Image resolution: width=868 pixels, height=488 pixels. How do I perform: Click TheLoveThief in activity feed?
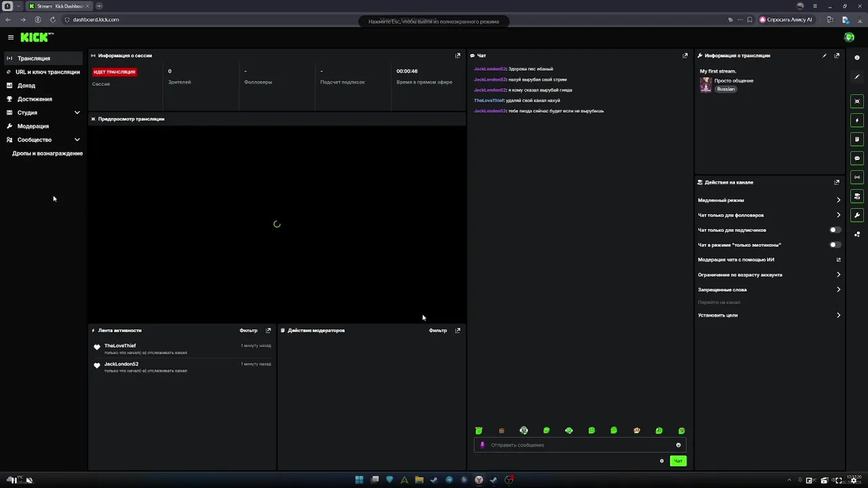coord(120,346)
